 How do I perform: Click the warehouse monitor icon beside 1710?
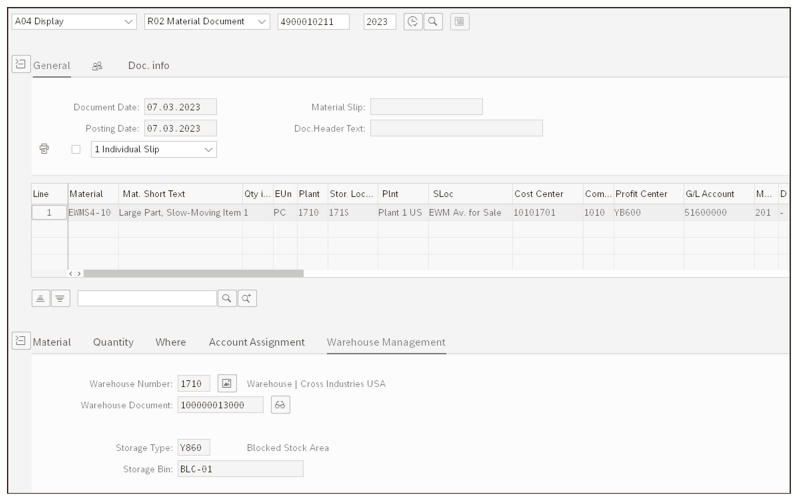pos(227,384)
